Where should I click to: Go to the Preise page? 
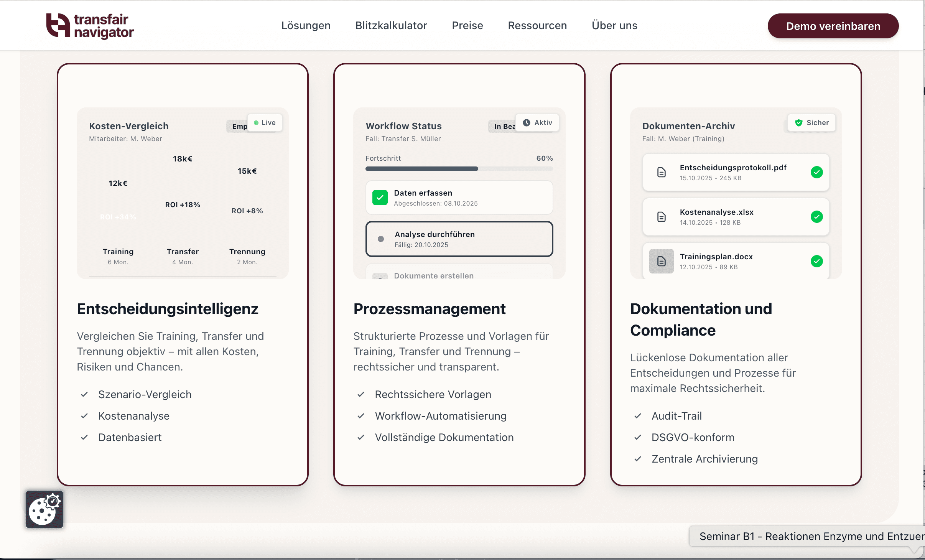coord(467,26)
